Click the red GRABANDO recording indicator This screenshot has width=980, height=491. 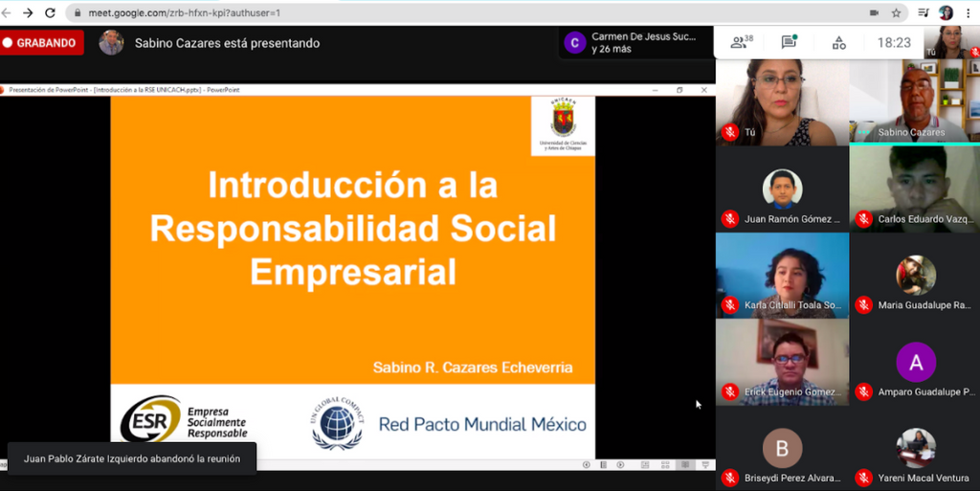tap(41, 43)
